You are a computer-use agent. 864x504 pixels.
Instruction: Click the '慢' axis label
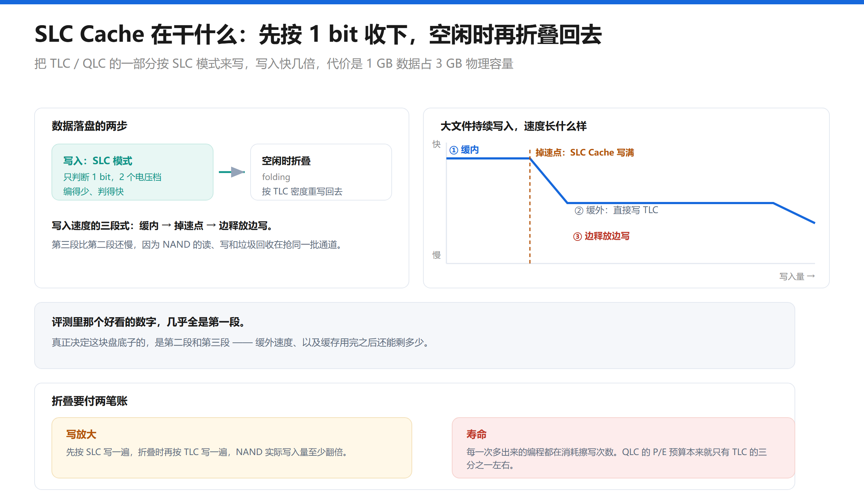click(436, 255)
